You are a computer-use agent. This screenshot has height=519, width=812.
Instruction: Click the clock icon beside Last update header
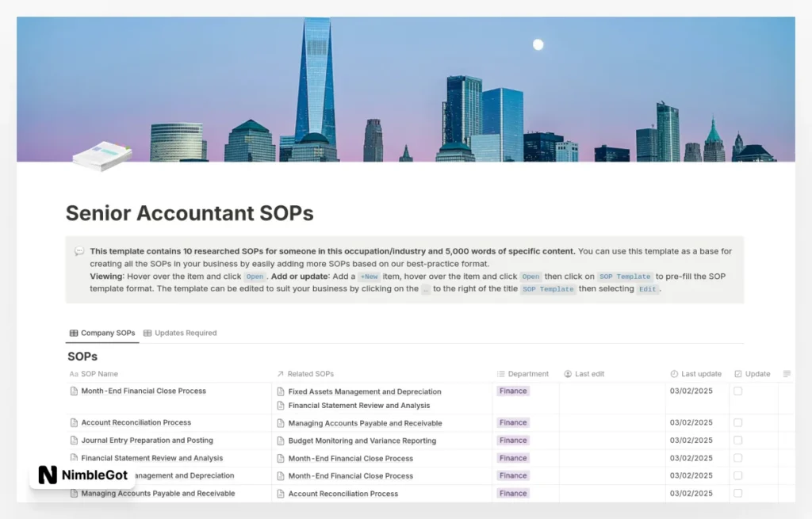[x=675, y=374]
